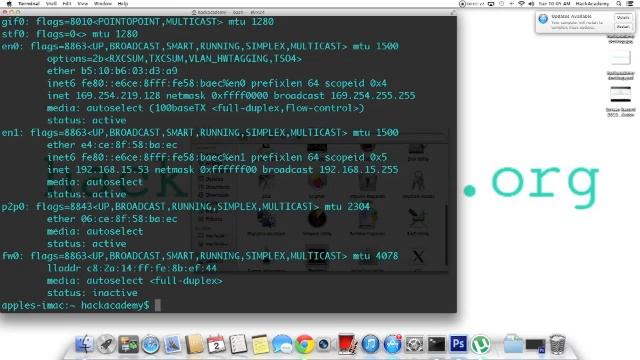Launch iTunes from the dock
Screen dimensions: 640x360
pyautogui.click(x=370, y=344)
